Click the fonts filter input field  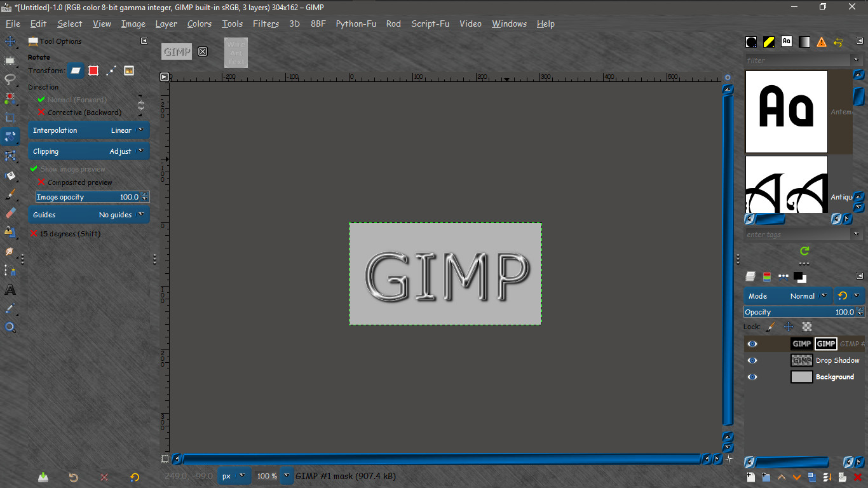(x=797, y=60)
